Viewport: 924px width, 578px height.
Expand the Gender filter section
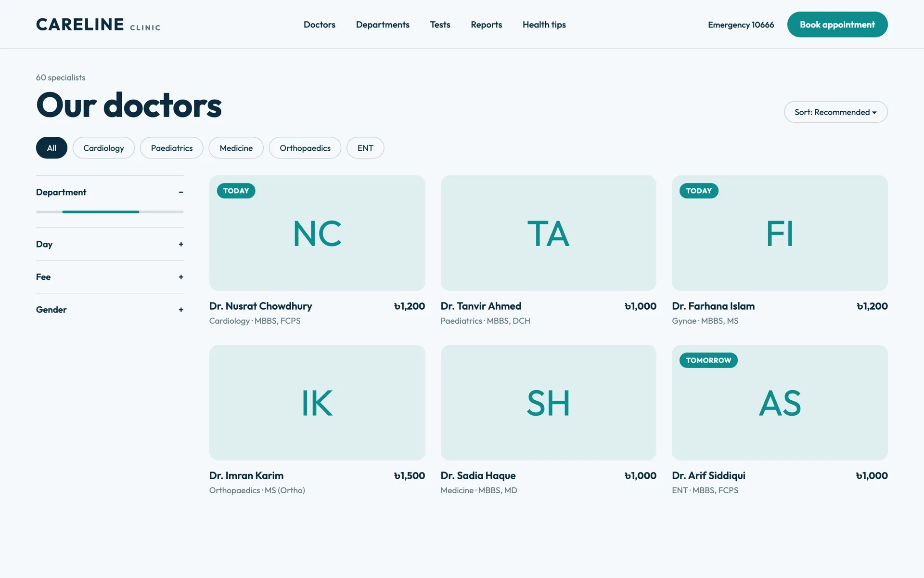[x=110, y=310]
